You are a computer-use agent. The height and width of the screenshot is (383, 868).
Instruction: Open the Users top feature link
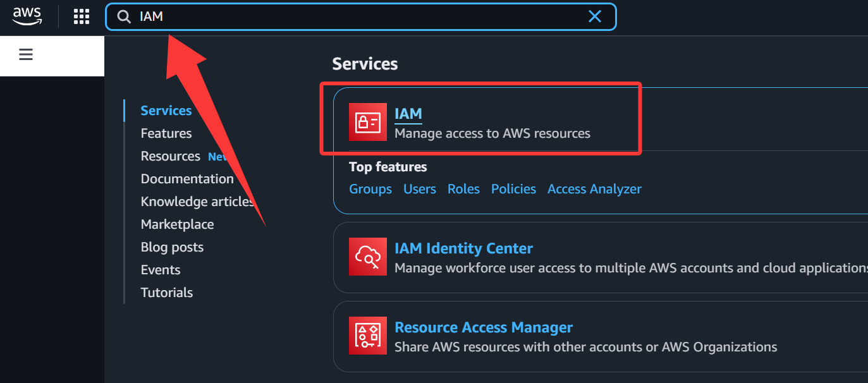click(420, 189)
